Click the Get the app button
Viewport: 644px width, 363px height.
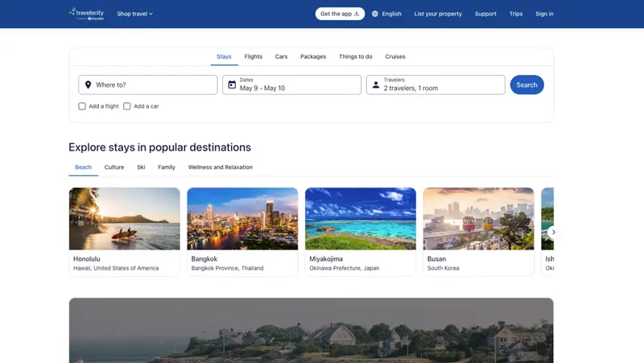pyautogui.click(x=340, y=14)
